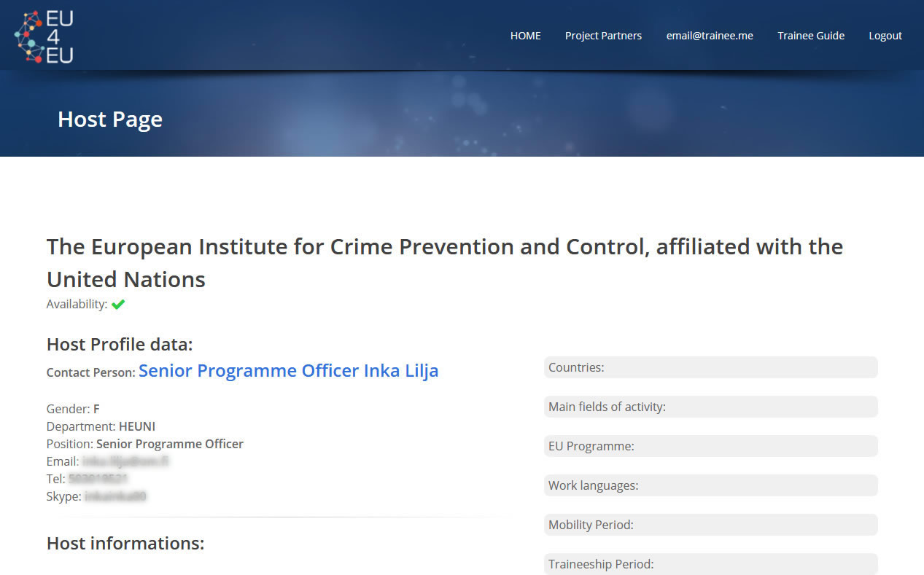The image size is (924, 575).
Task: Click the Work languages bar
Action: (711, 485)
